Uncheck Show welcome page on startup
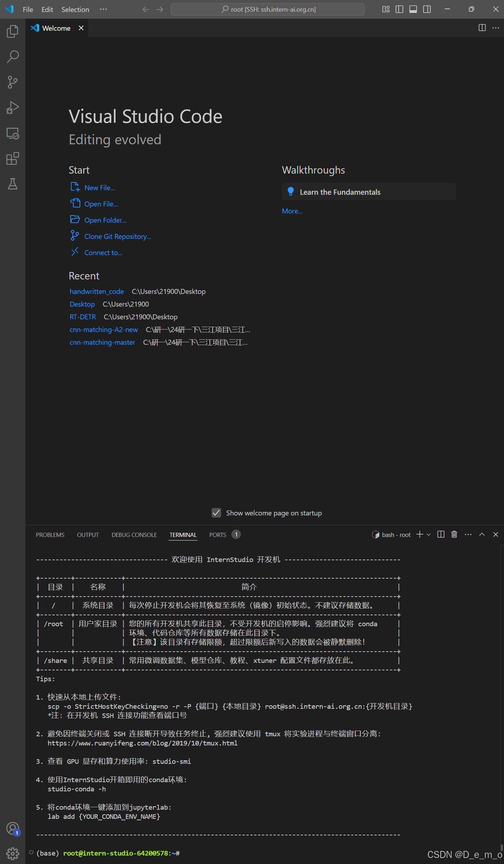The height and width of the screenshot is (864, 504). (216, 513)
